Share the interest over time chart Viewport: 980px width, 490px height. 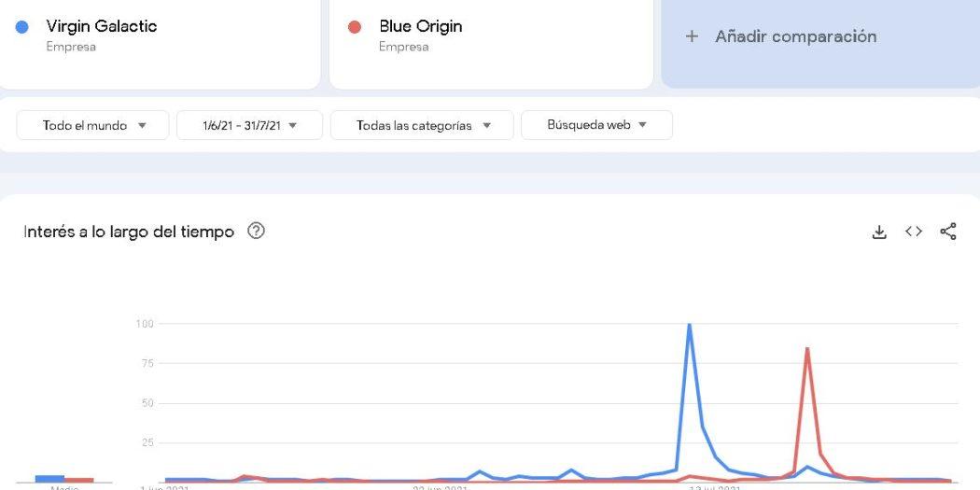coord(948,231)
